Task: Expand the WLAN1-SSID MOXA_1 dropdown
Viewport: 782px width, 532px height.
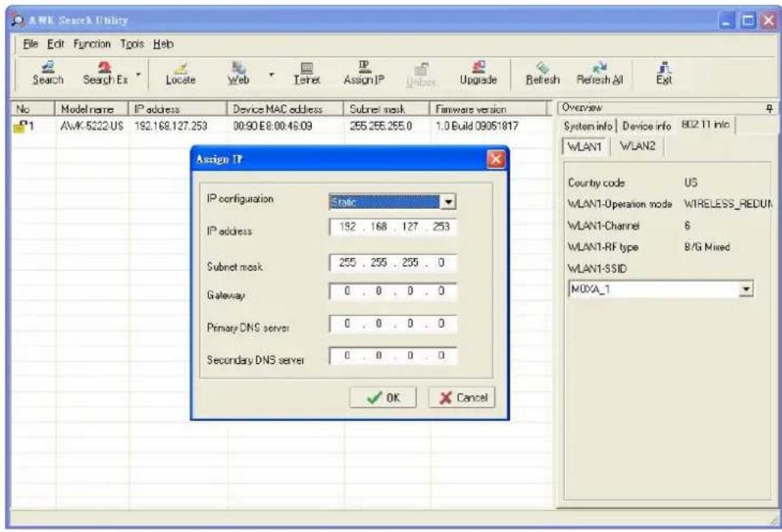Action: point(746,289)
